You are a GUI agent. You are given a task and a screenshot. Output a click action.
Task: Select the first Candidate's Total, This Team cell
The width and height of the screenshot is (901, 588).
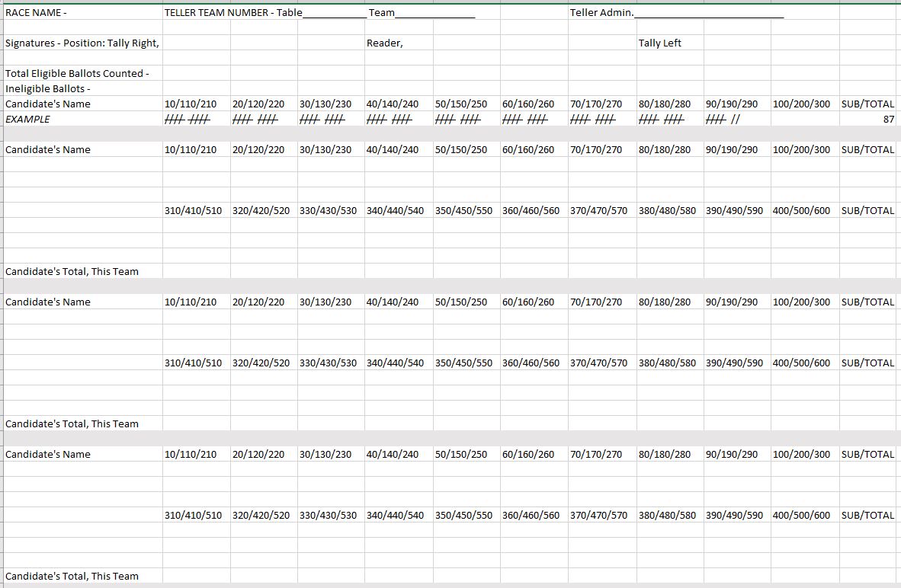point(72,272)
